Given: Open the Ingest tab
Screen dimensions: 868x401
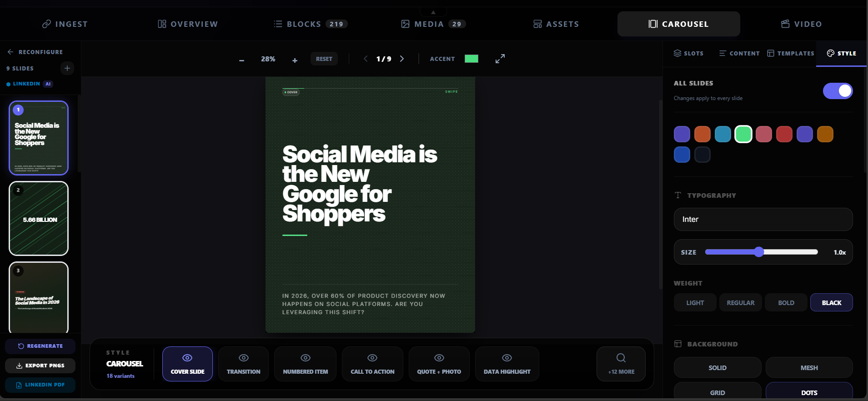Looking at the screenshot, I should (65, 24).
